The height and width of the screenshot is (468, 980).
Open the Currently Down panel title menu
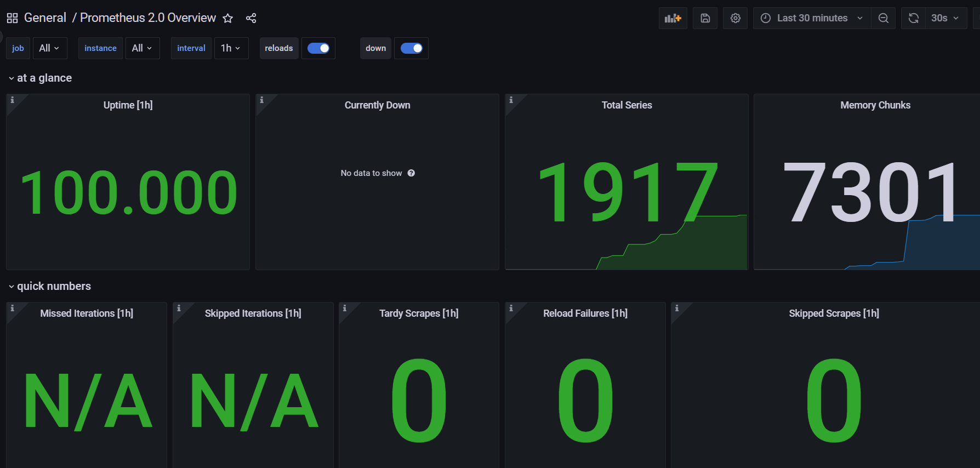377,105
